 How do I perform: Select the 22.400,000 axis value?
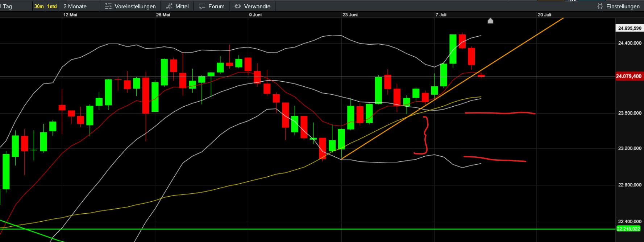(630, 222)
